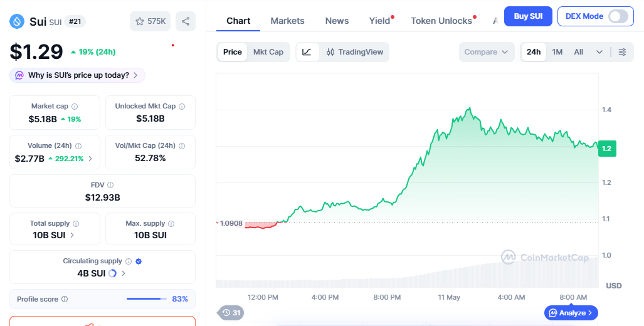Viewport: 644px width, 326px height.
Task: Click the Profile score progress bar
Action: (147, 299)
